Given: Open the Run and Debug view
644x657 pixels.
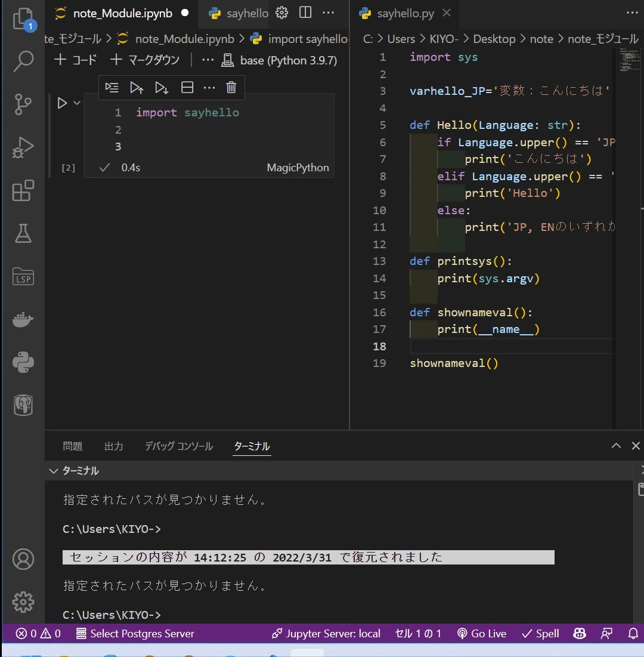Looking at the screenshot, I should pos(23,147).
